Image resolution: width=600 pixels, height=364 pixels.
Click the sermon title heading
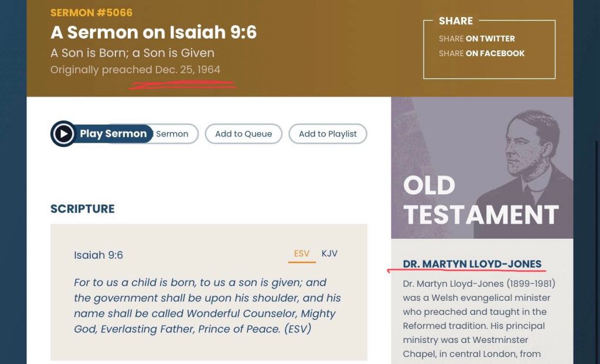click(154, 32)
